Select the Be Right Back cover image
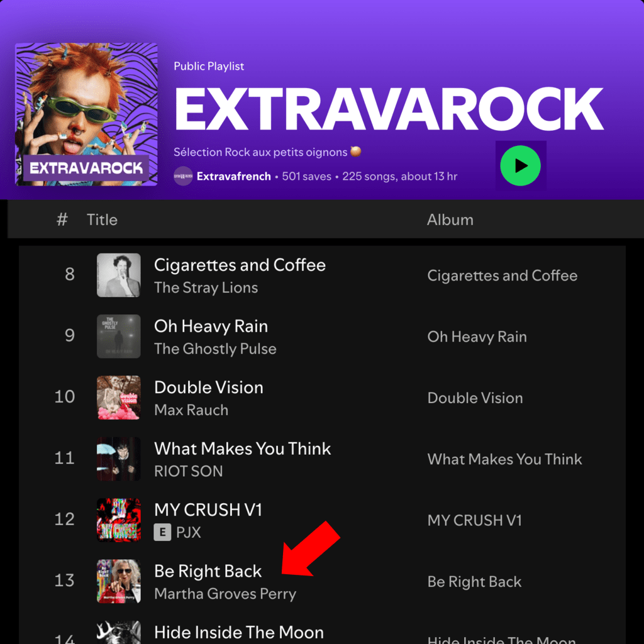 pyautogui.click(x=118, y=581)
